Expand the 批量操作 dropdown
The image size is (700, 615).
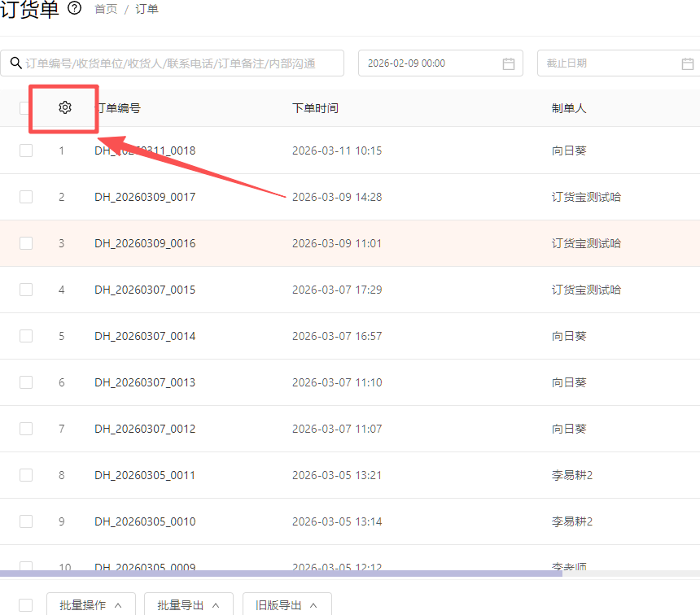(91, 604)
